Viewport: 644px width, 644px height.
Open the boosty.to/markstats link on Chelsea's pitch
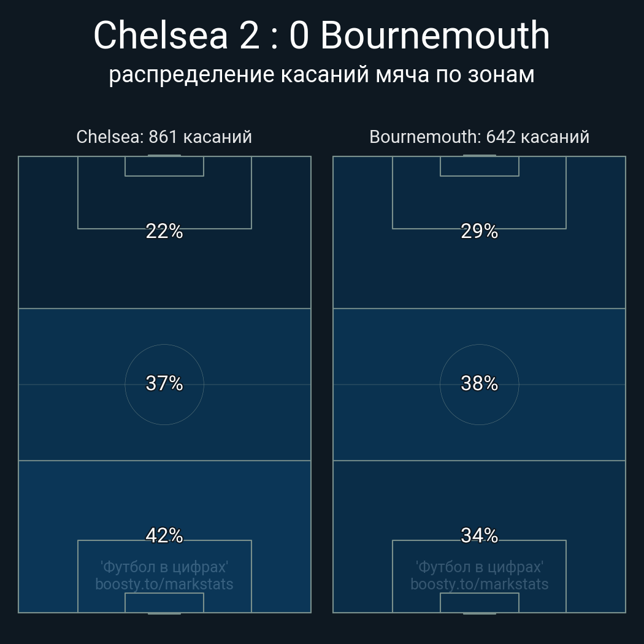[164, 584]
